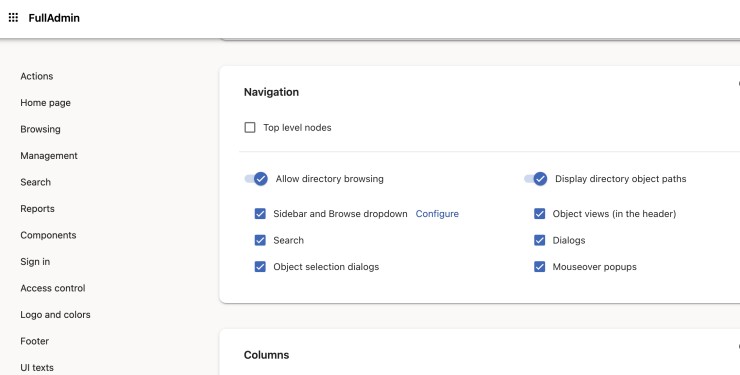Open the apps grid menu icon

point(13,18)
